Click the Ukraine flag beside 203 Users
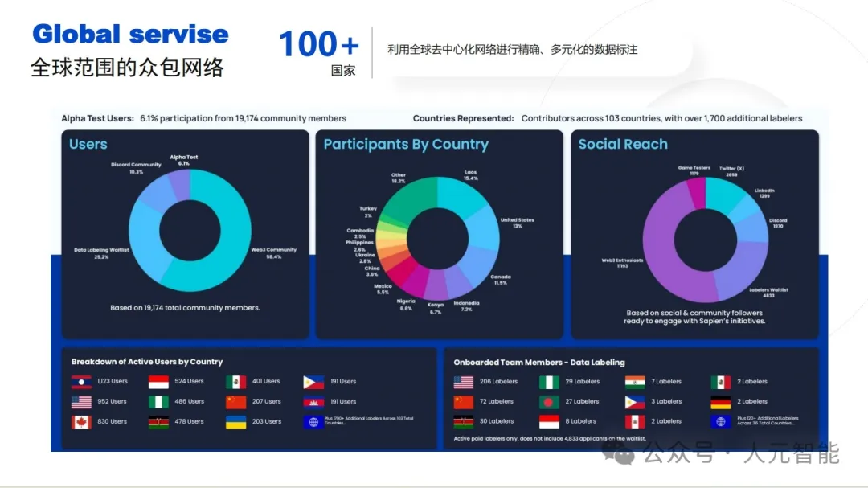Screen dimensions: 868x488 (235, 422)
